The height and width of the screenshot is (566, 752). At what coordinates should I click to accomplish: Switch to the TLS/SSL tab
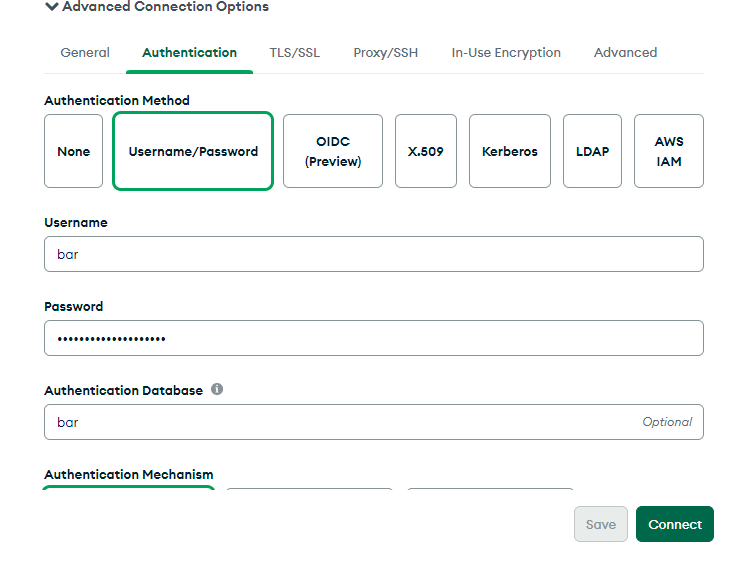(294, 53)
